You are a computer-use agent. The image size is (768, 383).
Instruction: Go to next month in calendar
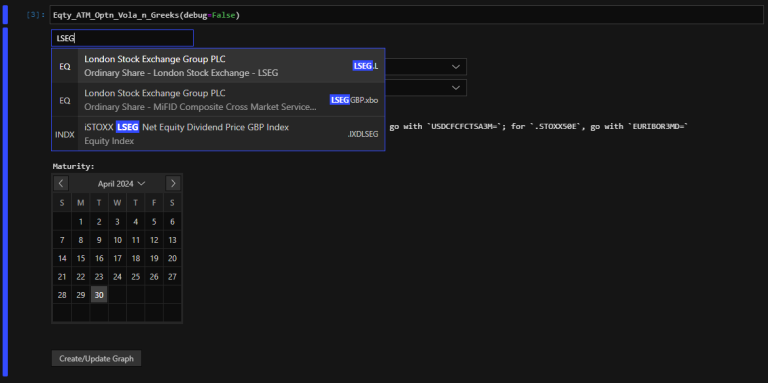coord(173,184)
